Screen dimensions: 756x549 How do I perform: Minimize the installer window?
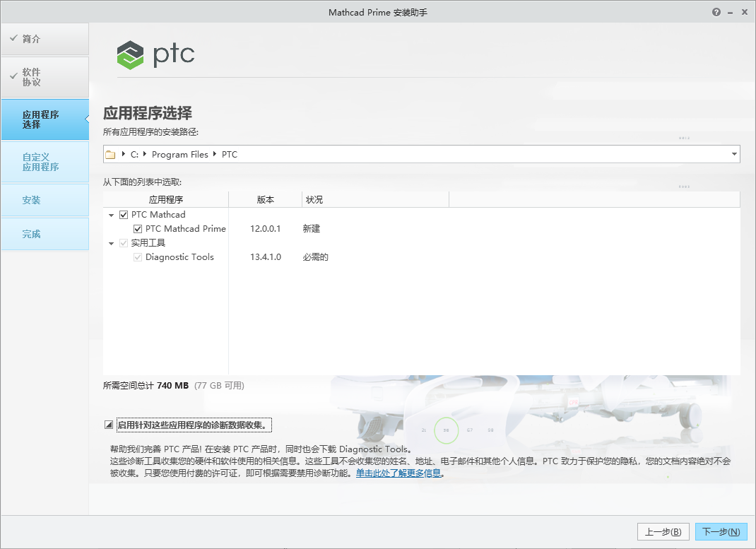(731, 13)
